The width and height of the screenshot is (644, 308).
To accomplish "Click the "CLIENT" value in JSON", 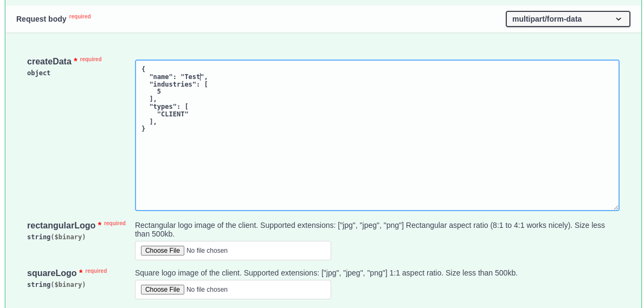I will click(x=172, y=114).
